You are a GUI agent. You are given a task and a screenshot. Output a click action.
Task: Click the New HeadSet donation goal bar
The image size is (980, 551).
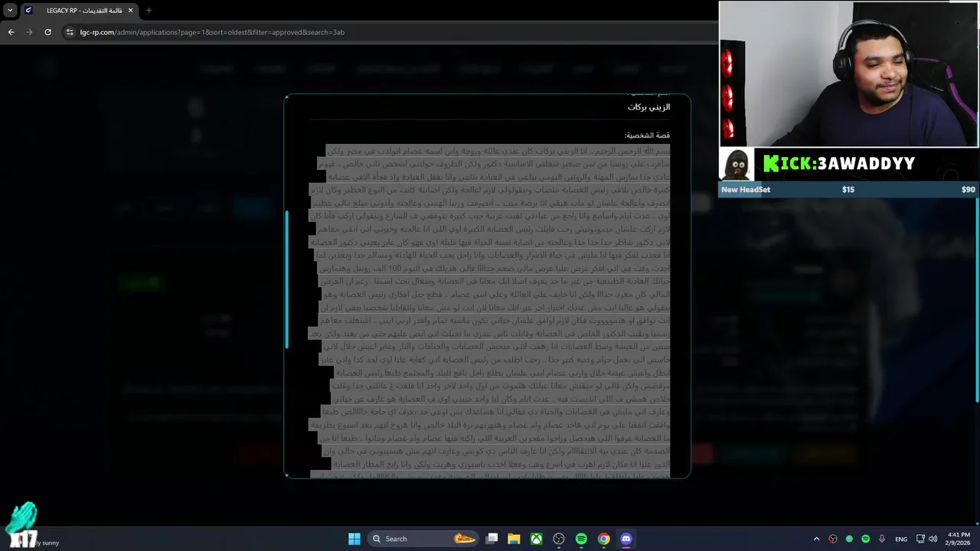click(x=848, y=189)
